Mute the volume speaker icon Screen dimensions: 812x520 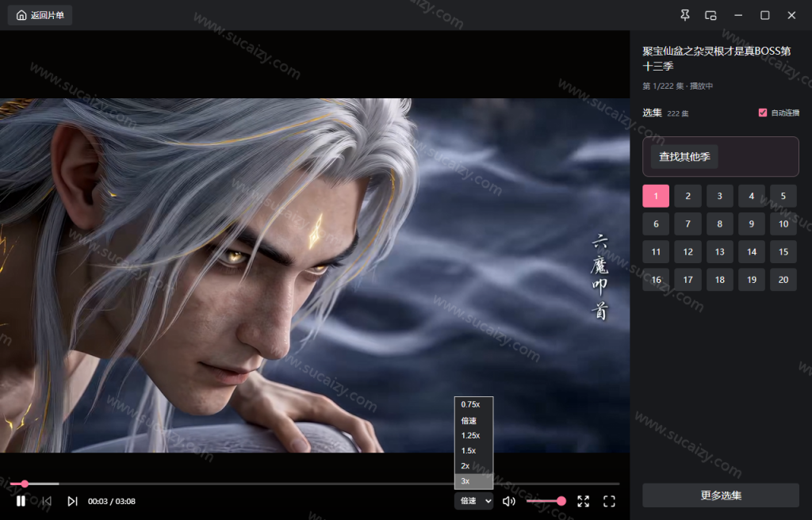click(508, 501)
